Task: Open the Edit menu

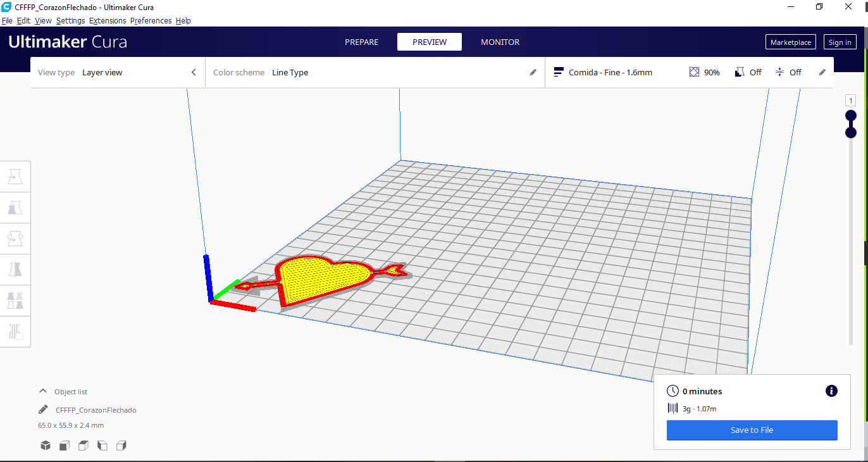Action: (23, 21)
